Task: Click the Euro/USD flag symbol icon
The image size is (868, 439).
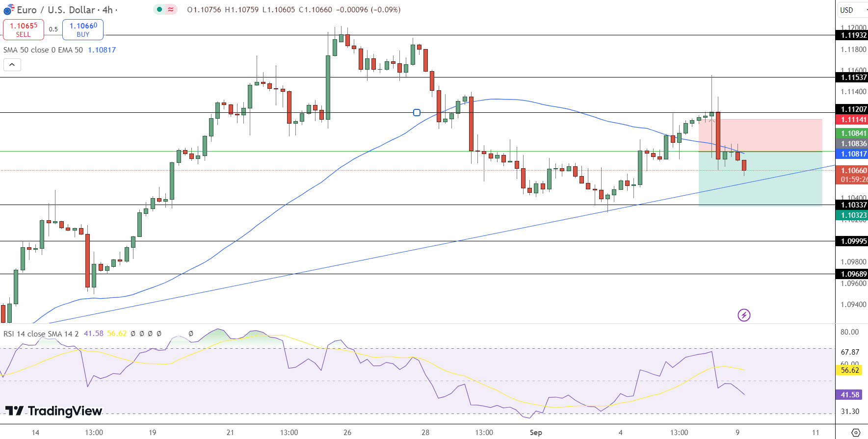Action: click(9, 10)
